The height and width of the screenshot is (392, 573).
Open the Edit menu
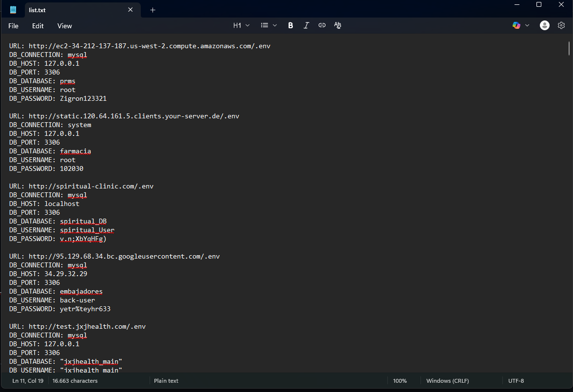(x=38, y=26)
